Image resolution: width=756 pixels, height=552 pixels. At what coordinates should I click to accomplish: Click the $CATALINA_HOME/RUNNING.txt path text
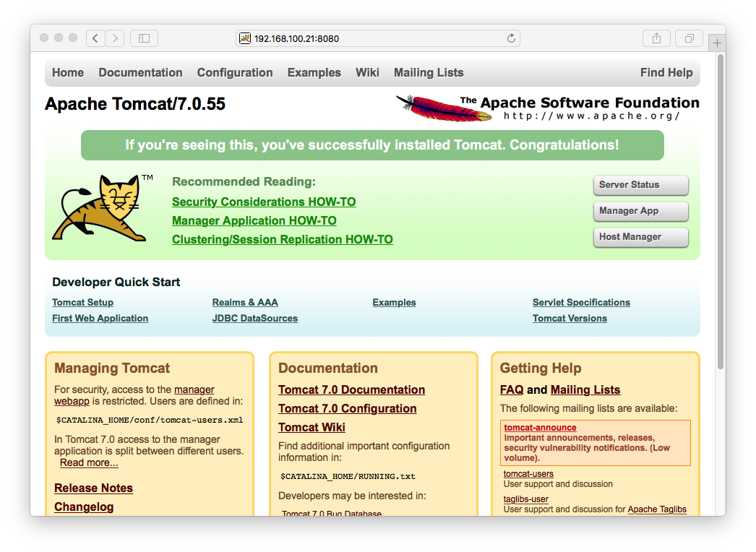(348, 476)
